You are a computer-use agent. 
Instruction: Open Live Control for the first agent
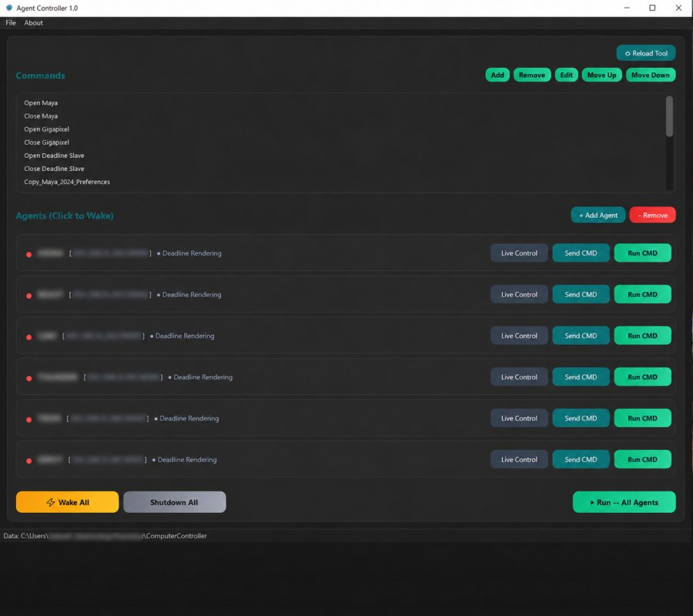(x=519, y=253)
